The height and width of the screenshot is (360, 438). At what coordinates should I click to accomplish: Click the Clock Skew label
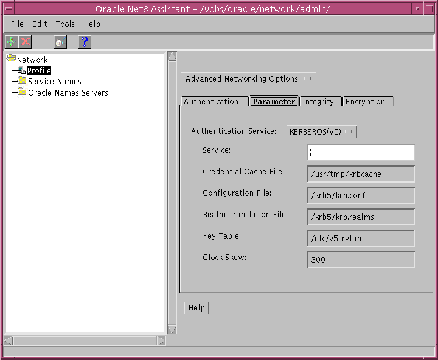tap(224, 257)
